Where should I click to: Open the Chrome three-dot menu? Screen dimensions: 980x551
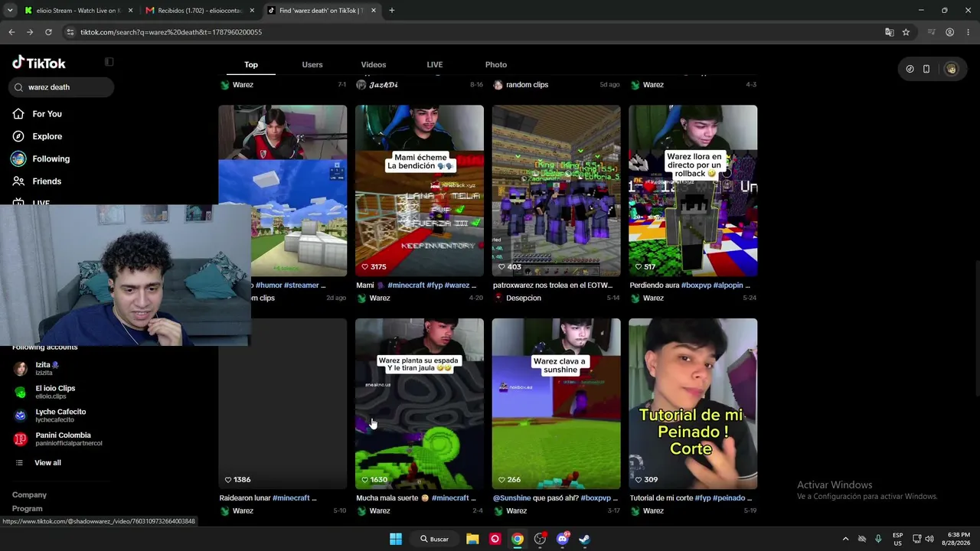point(969,32)
